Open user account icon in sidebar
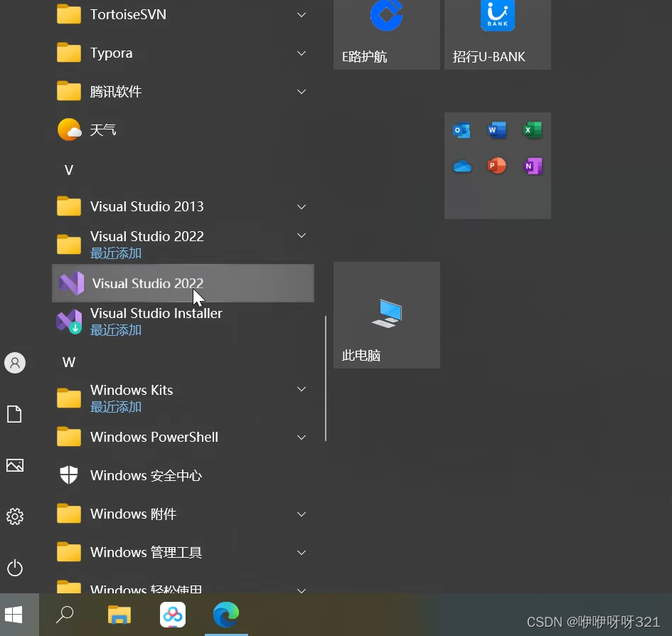Image resolution: width=672 pixels, height=636 pixels. pyautogui.click(x=15, y=363)
